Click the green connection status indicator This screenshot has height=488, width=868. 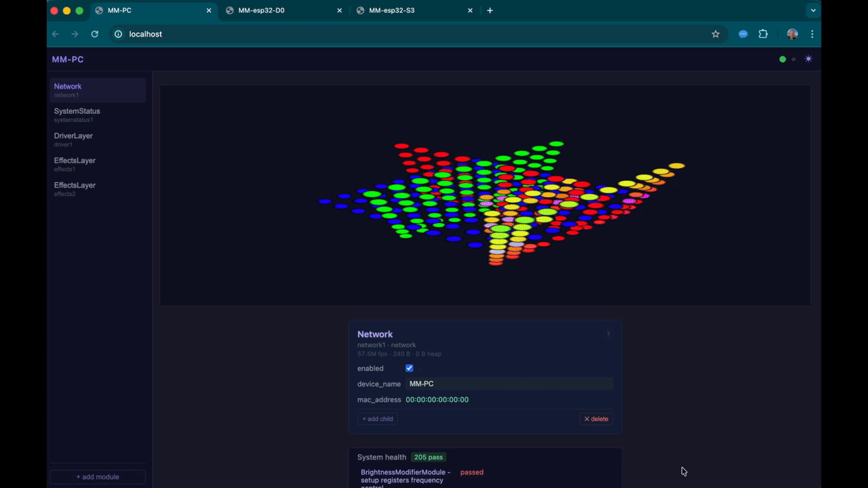click(783, 60)
